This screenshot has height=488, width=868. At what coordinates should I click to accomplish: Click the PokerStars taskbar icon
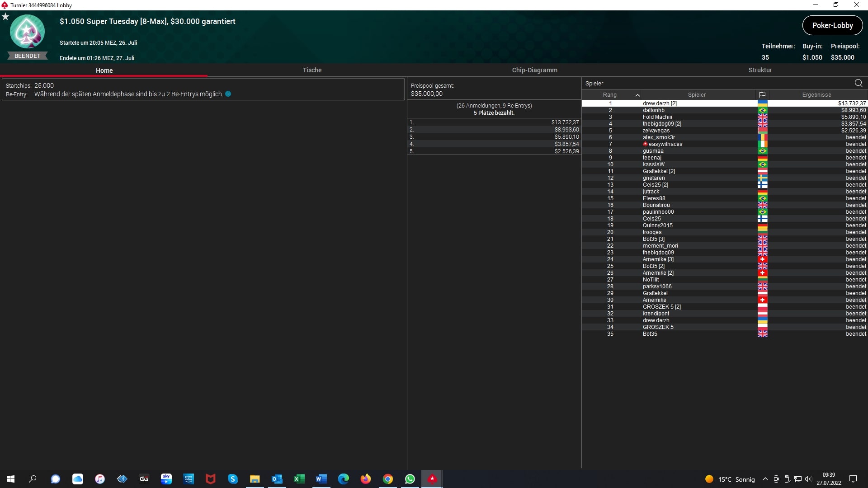pos(432,479)
